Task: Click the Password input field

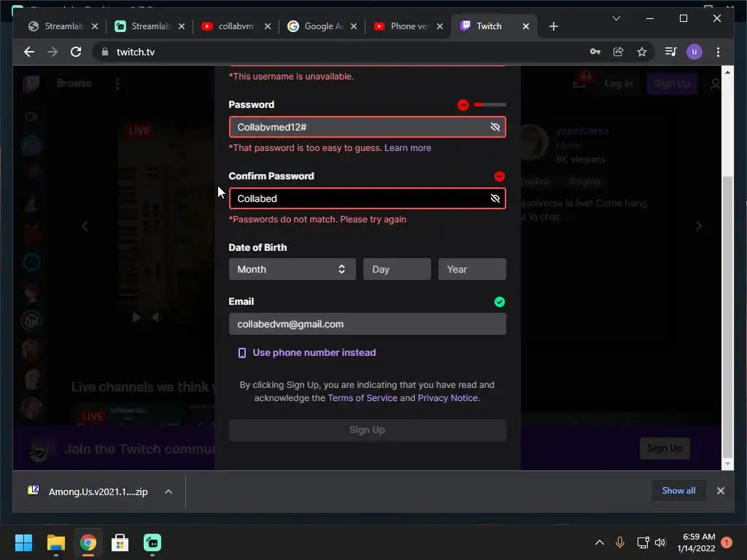Action: (x=368, y=127)
